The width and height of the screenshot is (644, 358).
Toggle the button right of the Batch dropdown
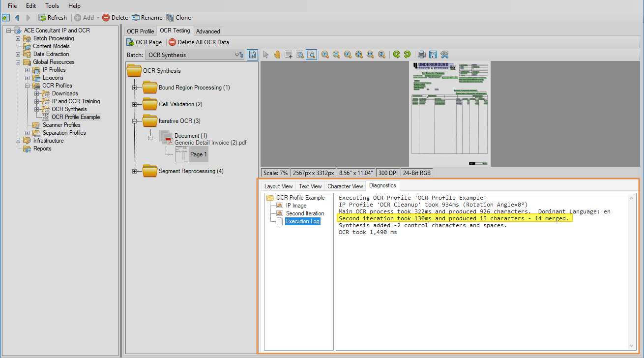pyautogui.click(x=252, y=55)
